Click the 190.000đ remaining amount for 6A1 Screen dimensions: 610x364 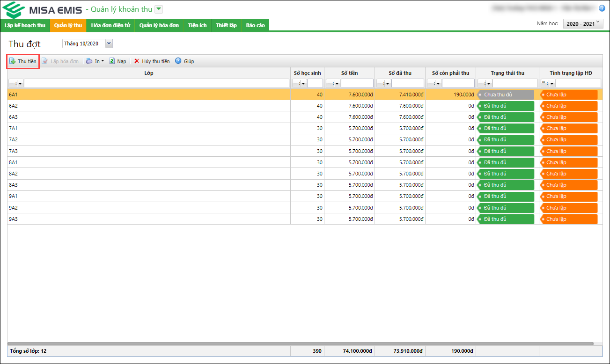463,95
